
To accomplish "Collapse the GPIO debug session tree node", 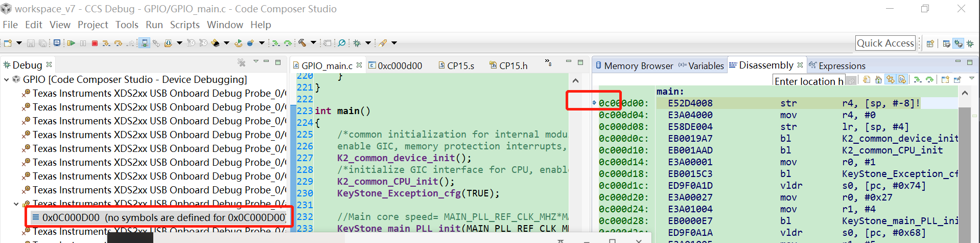I will pos(7,79).
